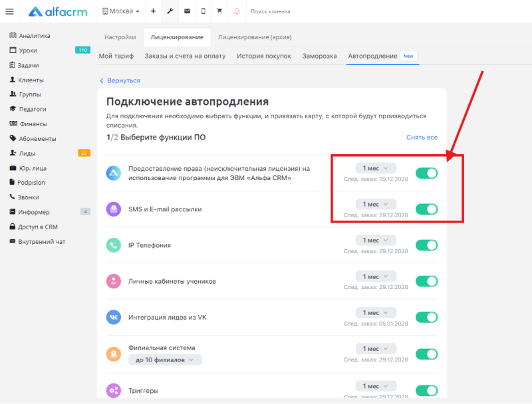Open the История покупок tab
532x404 pixels.
point(263,56)
